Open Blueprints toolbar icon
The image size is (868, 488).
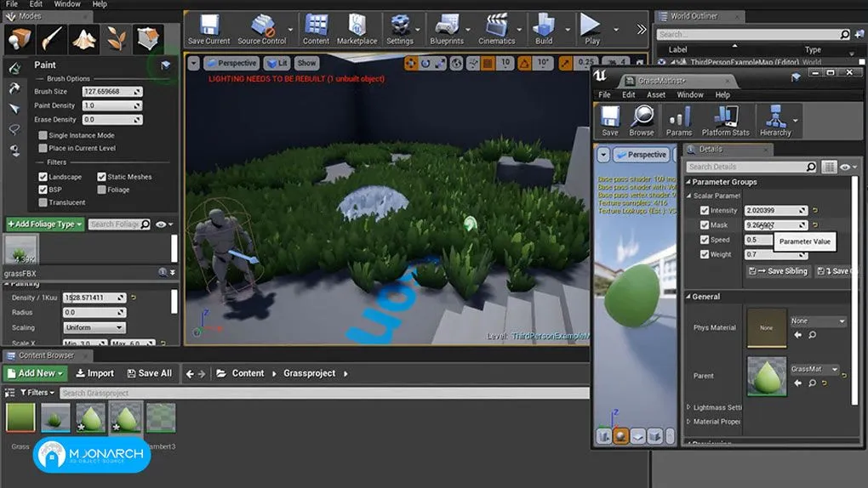(x=447, y=29)
